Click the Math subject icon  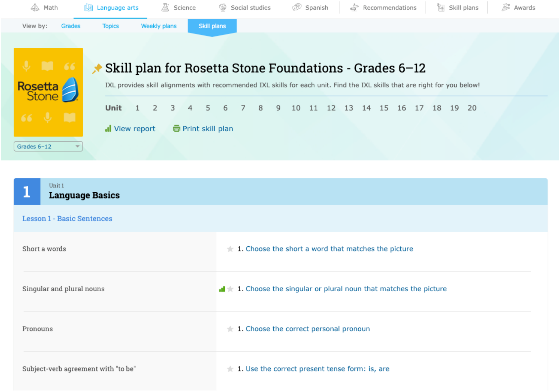[35, 7]
